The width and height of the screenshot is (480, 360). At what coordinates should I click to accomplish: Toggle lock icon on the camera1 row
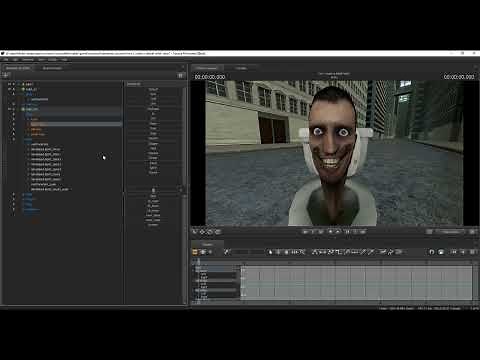point(14,84)
